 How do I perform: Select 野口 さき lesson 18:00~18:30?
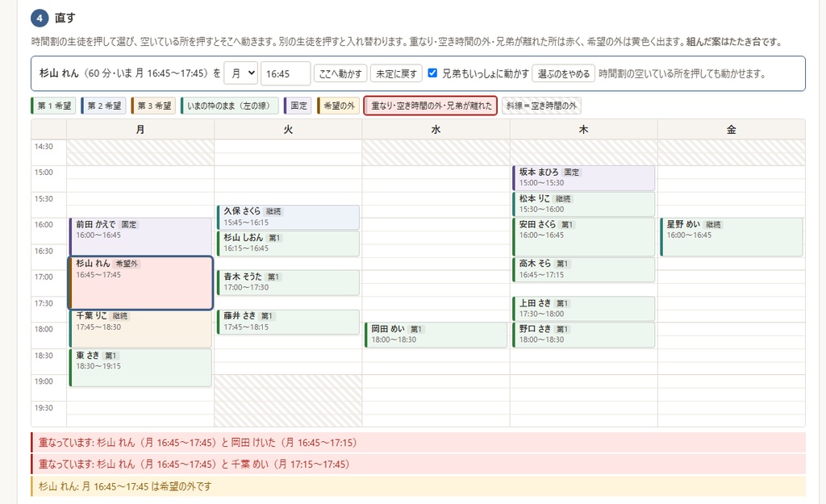pos(584,335)
